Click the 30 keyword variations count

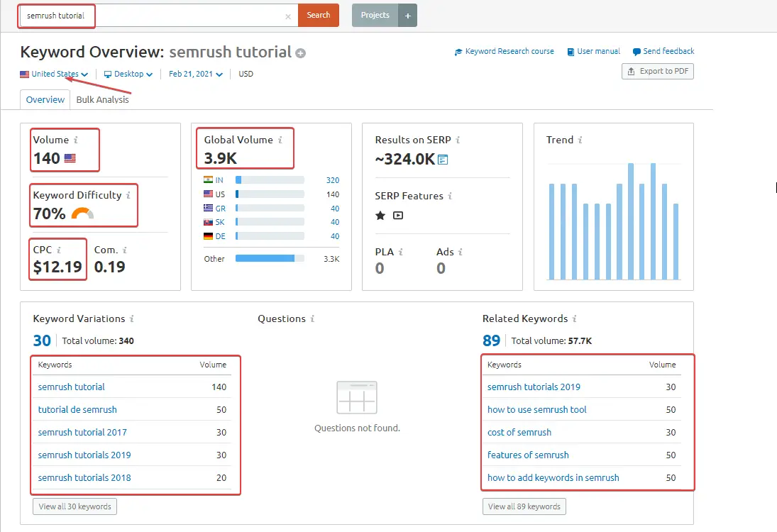[x=42, y=340]
